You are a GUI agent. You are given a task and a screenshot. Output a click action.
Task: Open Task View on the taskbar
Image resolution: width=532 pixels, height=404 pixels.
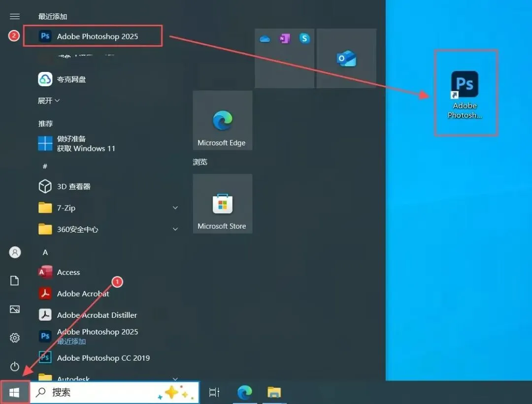tap(214, 393)
